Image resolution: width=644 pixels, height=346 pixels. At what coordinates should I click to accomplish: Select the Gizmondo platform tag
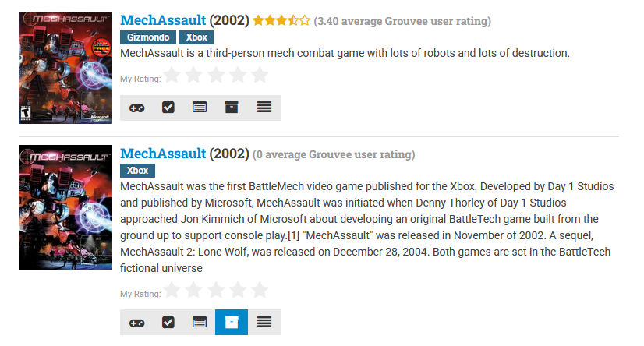147,37
